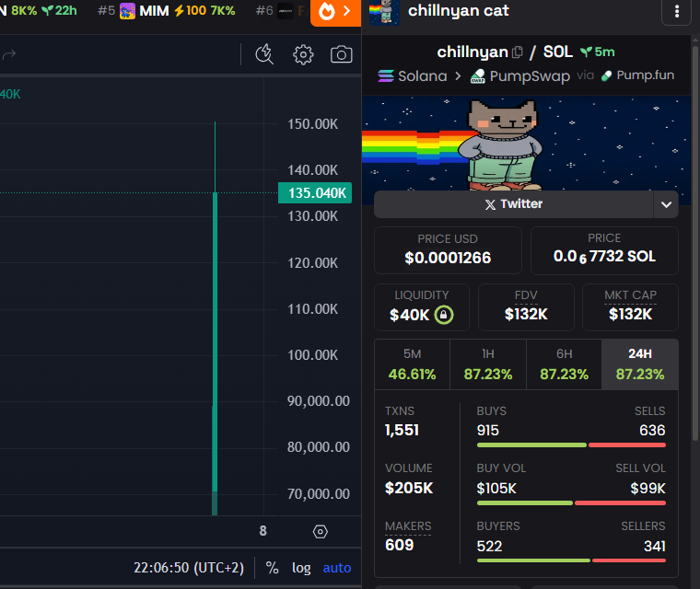Open the trending flame button
Image resolution: width=700 pixels, height=589 pixels.
(x=335, y=12)
